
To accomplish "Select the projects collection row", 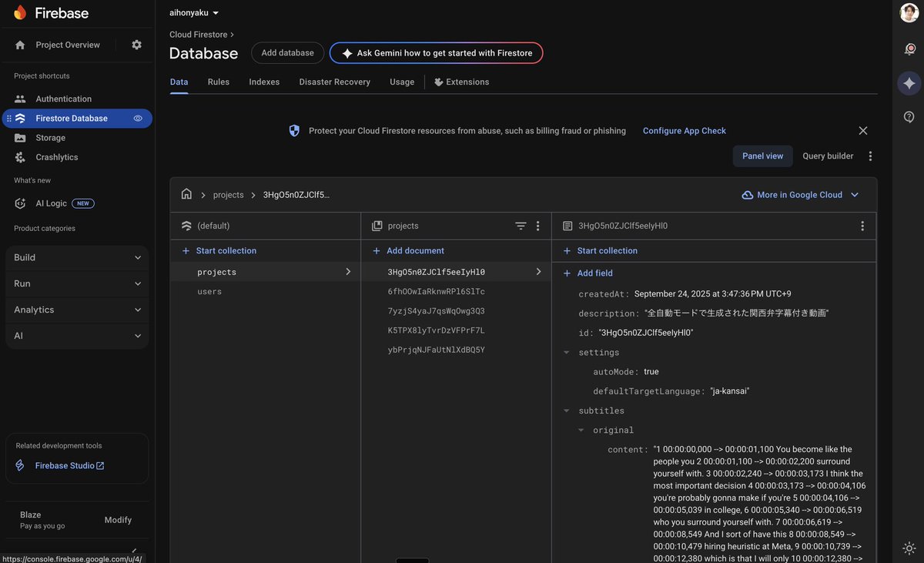I will pos(265,272).
